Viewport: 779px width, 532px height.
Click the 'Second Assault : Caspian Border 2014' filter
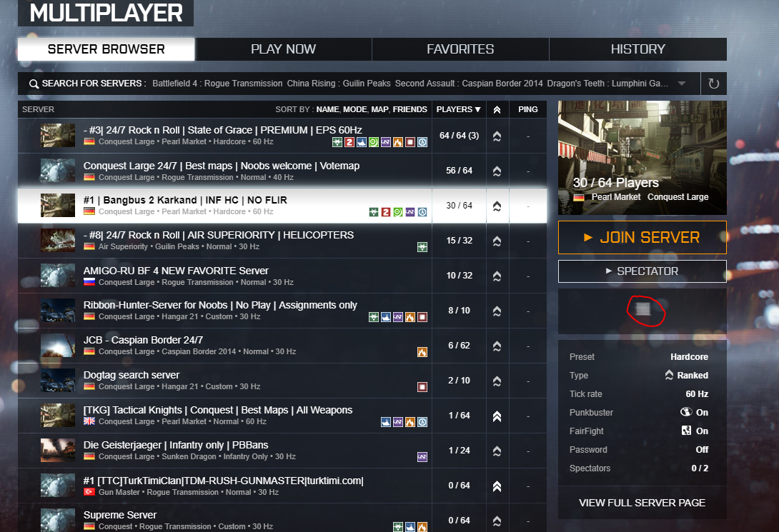coord(469,84)
